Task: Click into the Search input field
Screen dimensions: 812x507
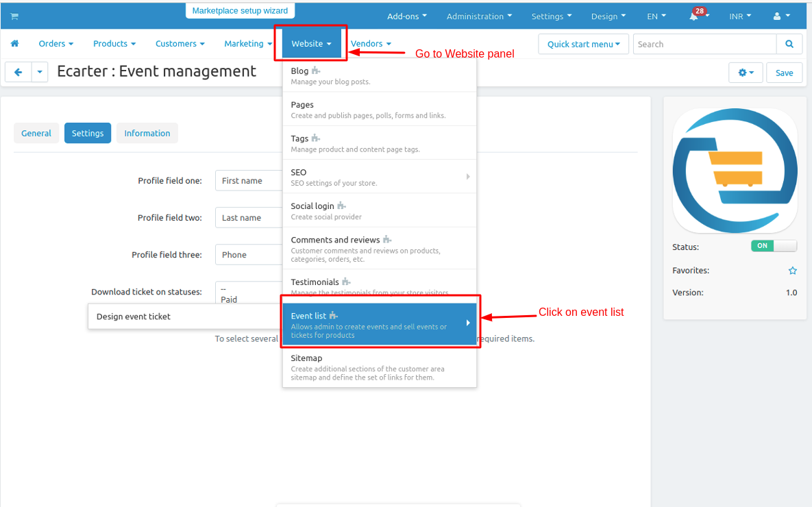Action: 704,44
